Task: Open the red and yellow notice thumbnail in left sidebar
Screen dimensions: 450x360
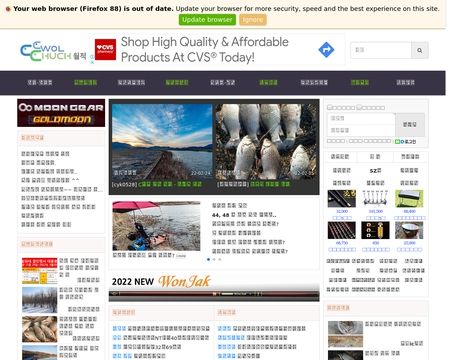Action: (x=40, y=271)
